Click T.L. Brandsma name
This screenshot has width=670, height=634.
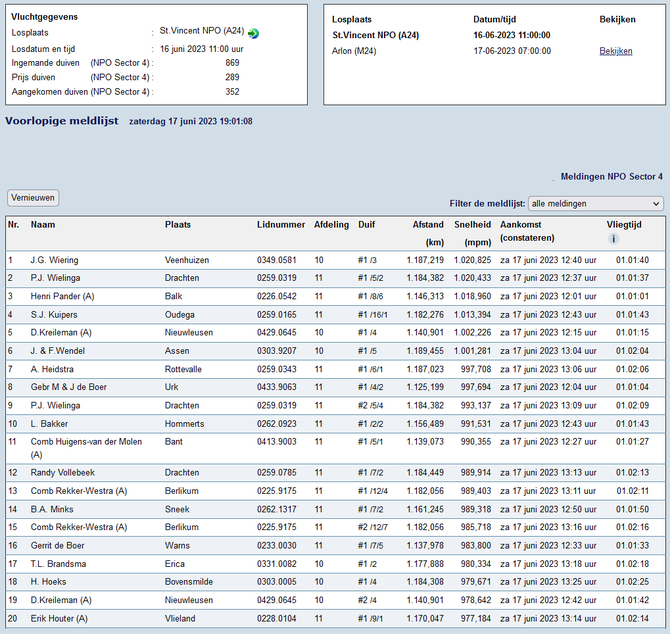58,564
